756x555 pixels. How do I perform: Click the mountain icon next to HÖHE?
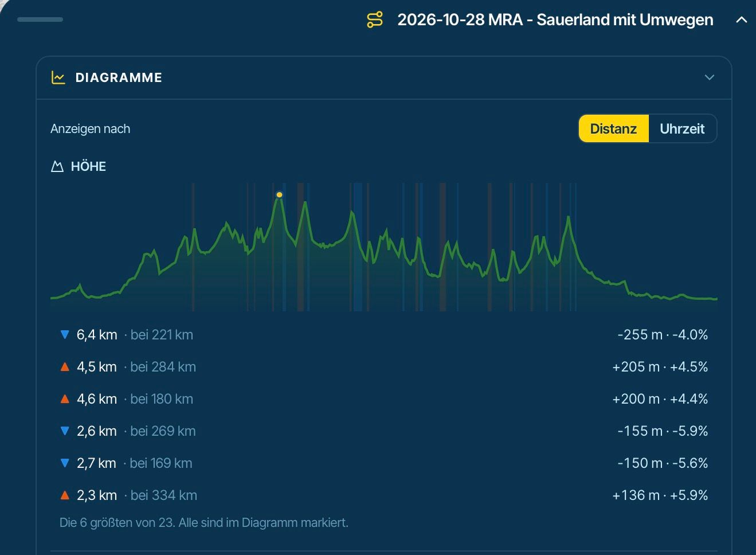(x=57, y=167)
